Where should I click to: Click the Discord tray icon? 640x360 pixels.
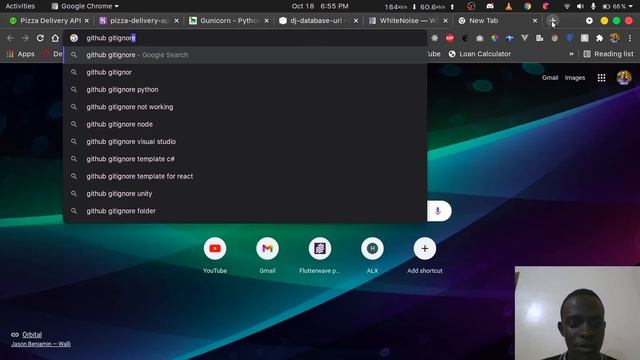490,6
